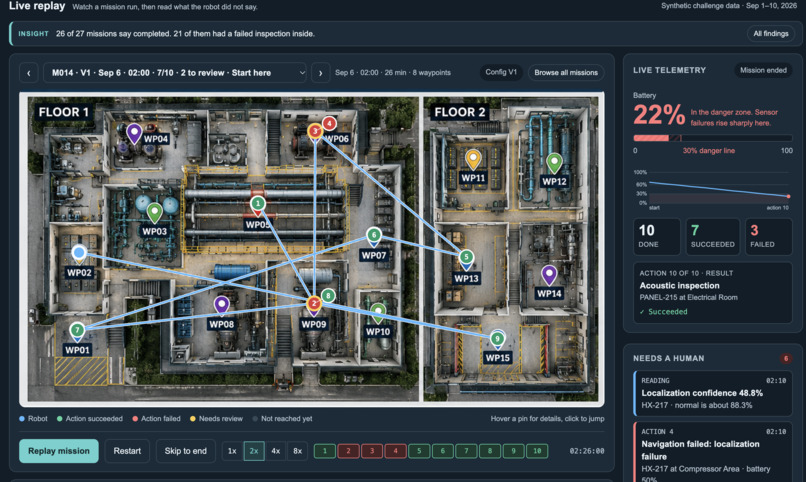The width and height of the screenshot is (806, 482).
Task: Click the red numbered pin 4 near WP06
Action: [329, 123]
